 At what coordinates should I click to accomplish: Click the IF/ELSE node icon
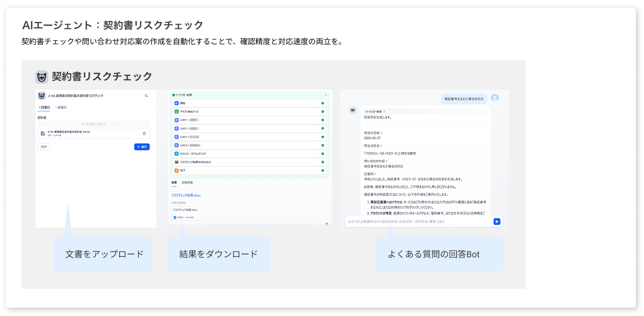tap(177, 154)
